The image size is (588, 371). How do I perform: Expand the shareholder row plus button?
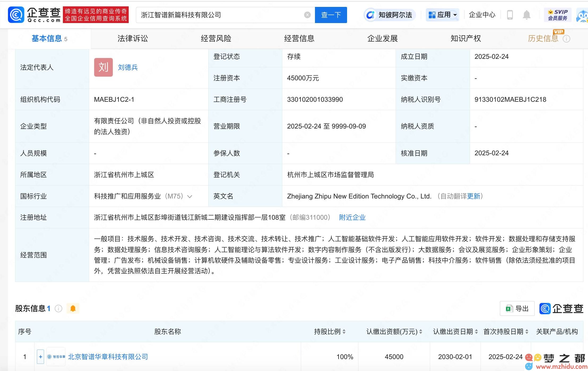point(40,357)
